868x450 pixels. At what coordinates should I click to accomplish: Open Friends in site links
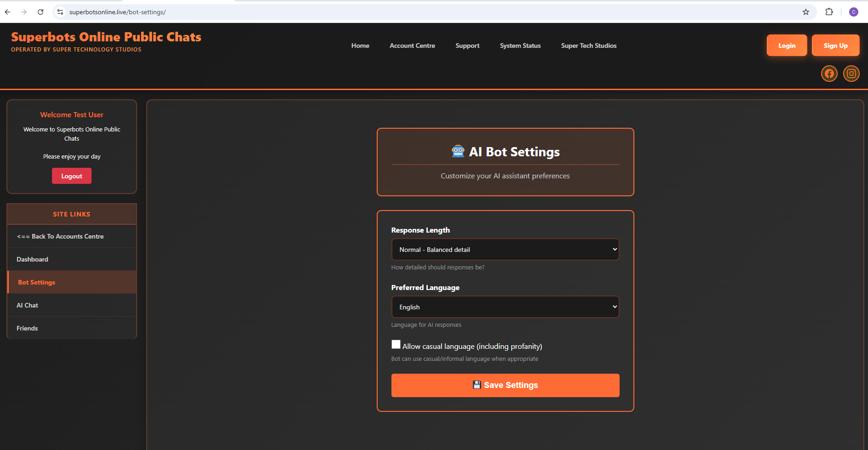tap(72, 328)
